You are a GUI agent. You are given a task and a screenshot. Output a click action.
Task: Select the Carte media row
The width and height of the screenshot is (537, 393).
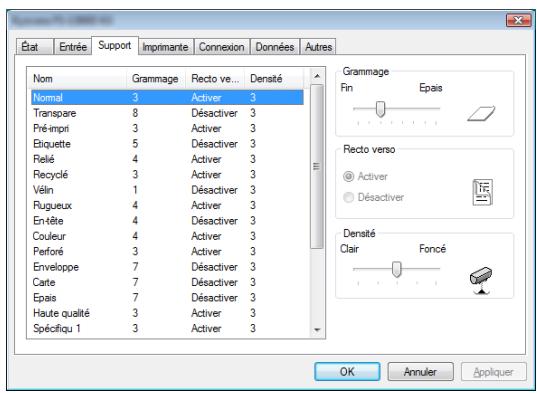[167, 282]
